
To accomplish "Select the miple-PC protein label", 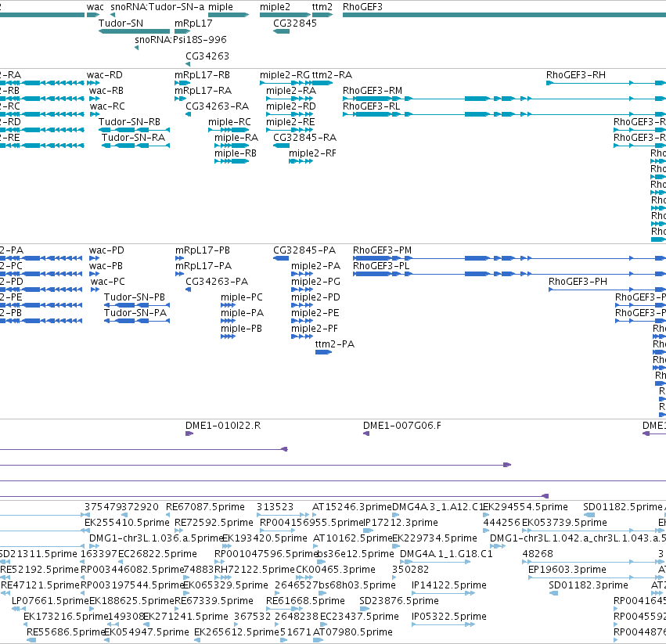I will 242,297.
